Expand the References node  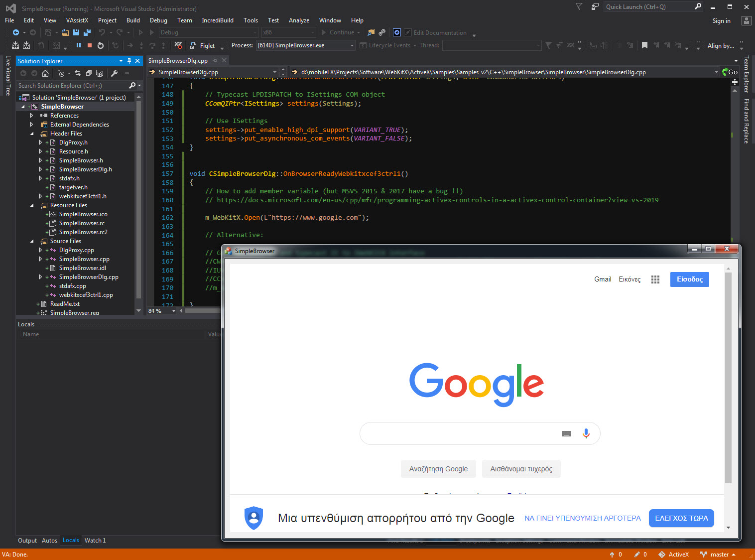[32, 116]
